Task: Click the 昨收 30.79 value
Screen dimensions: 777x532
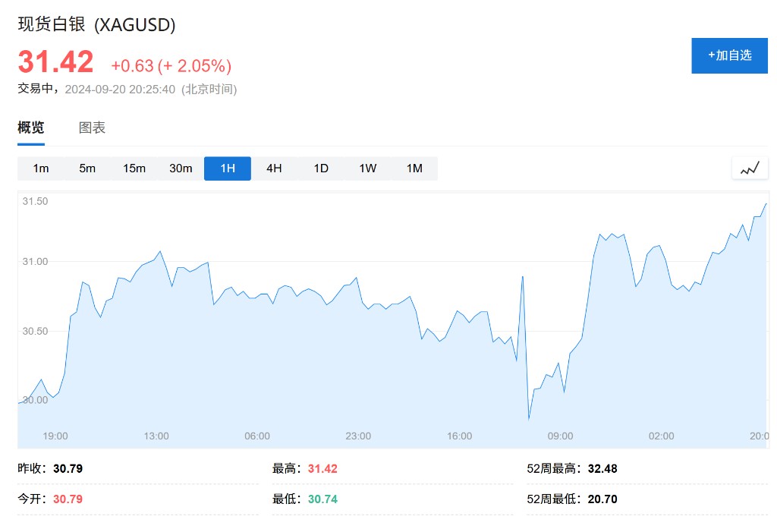Action: coord(68,469)
